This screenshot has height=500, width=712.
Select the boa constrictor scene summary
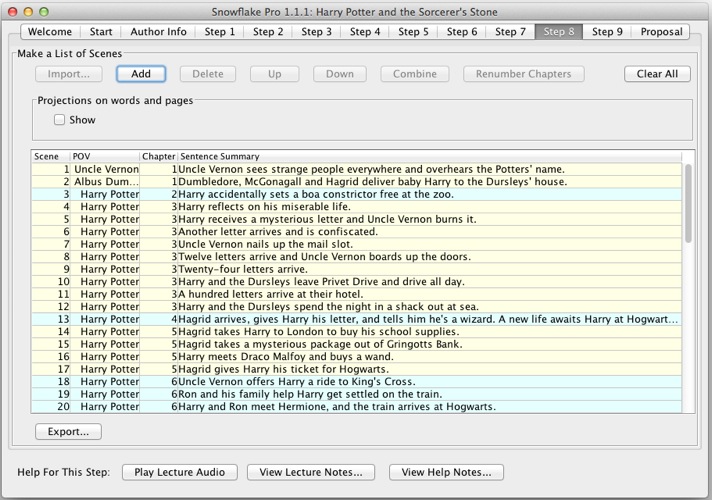point(430,194)
